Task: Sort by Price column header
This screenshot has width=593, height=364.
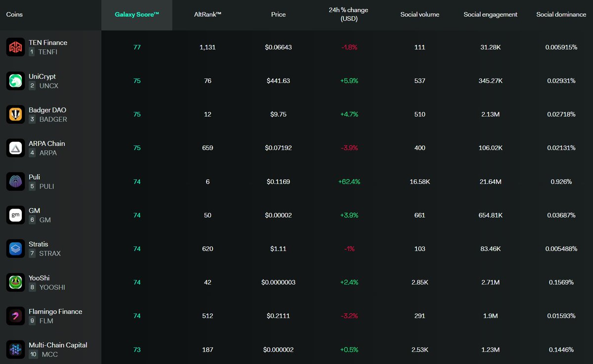Action: 278,15
